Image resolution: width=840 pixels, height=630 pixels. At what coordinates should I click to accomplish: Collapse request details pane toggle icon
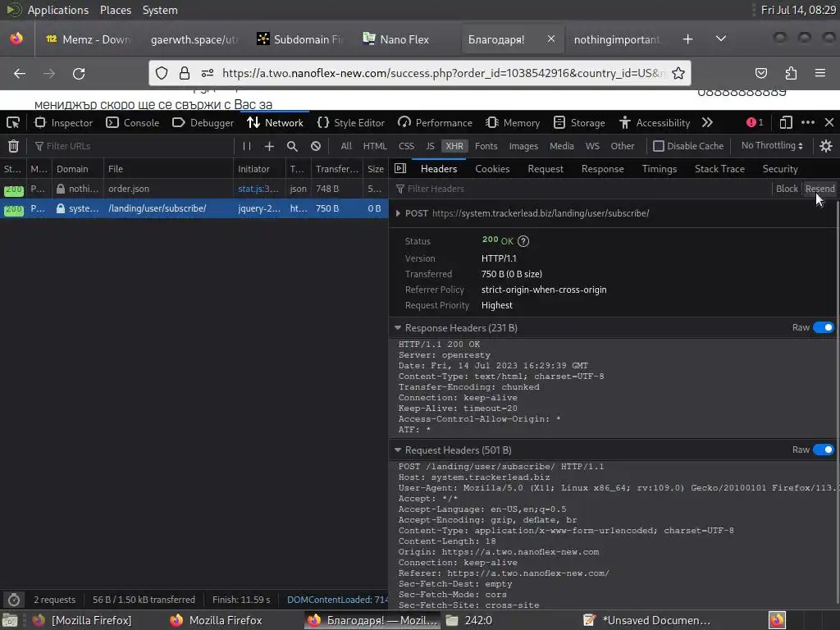coord(400,168)
